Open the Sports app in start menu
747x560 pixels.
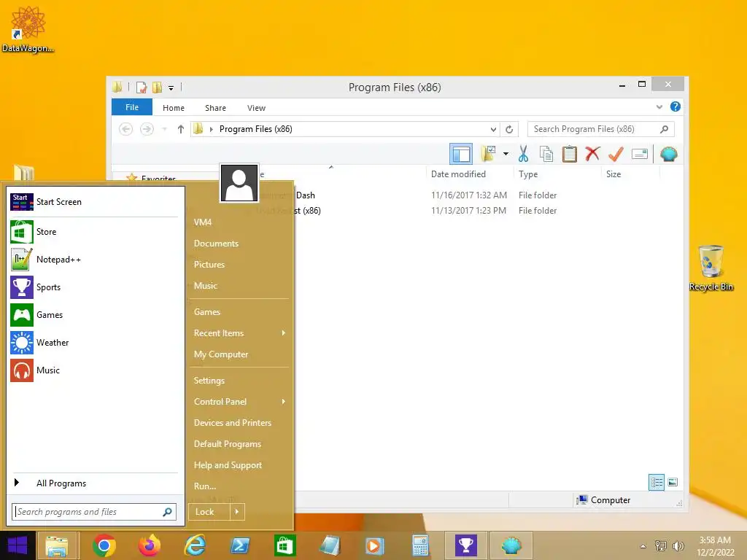[94, 287]
